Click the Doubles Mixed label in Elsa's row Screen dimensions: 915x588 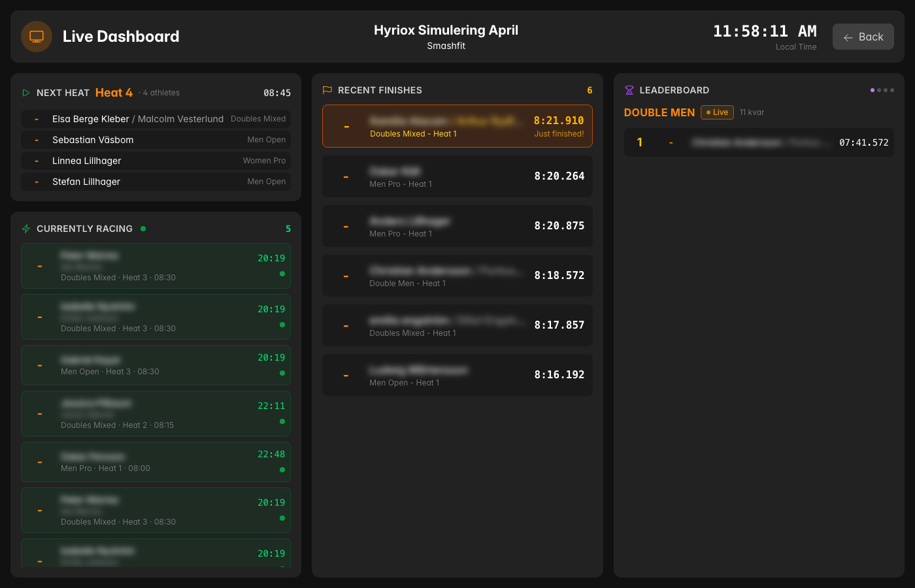coord(258,119)
